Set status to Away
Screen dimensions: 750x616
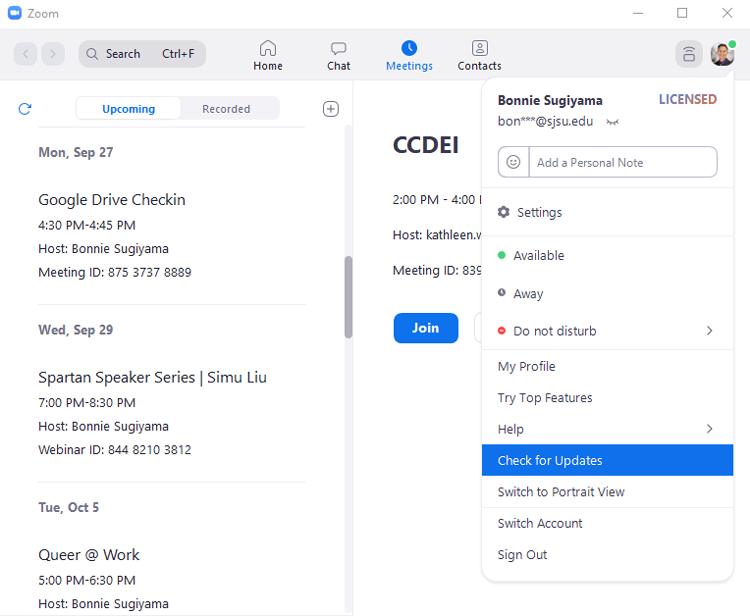(528, 294)
